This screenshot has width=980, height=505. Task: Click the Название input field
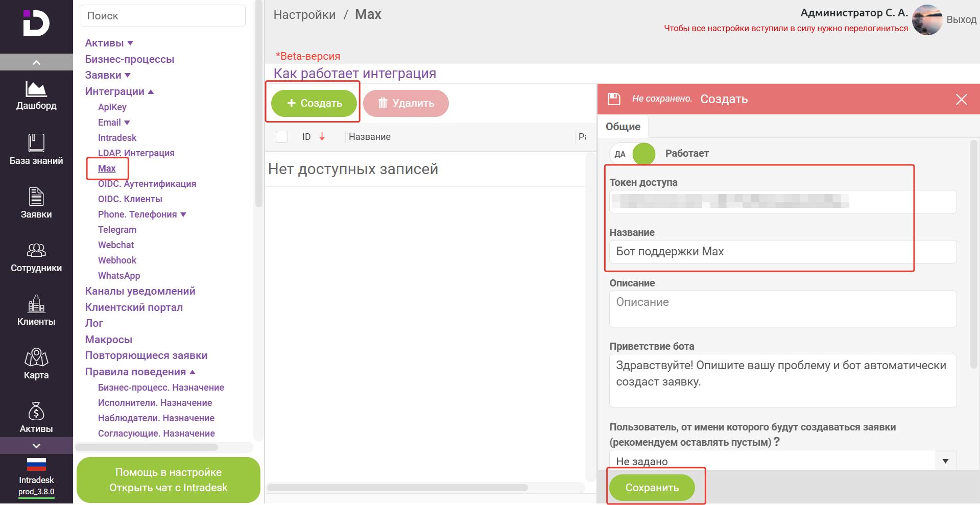782,252
